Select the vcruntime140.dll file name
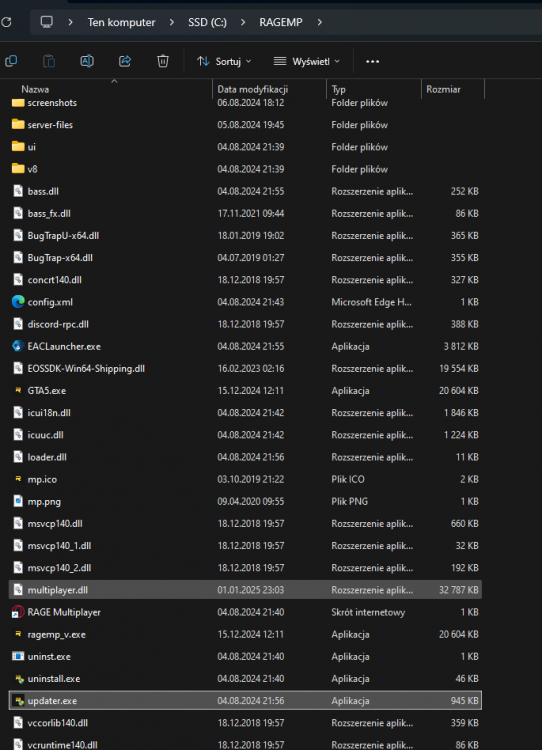The width and height of the screenshot is (542, 750). click(62, 745)
